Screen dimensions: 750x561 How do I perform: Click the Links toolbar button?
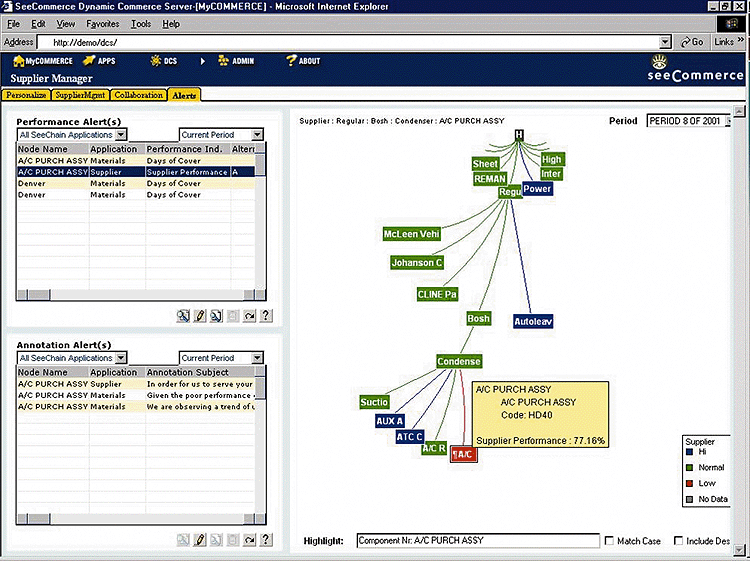click(728, 42)
